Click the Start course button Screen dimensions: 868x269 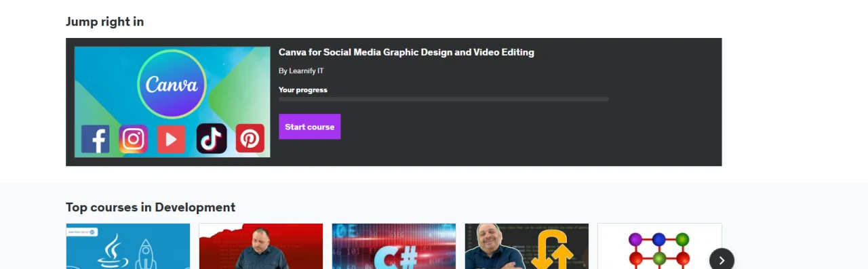pyautogui.click(x=309, y=127)
